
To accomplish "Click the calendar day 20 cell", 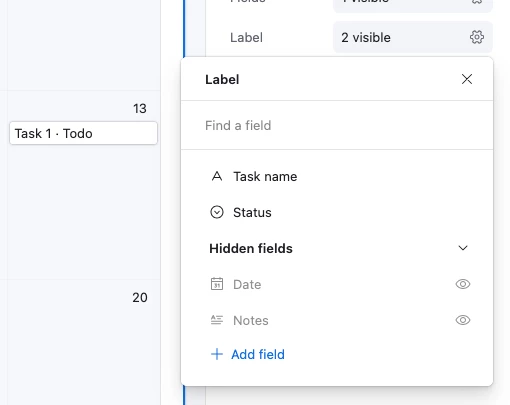I will point(83,342).
